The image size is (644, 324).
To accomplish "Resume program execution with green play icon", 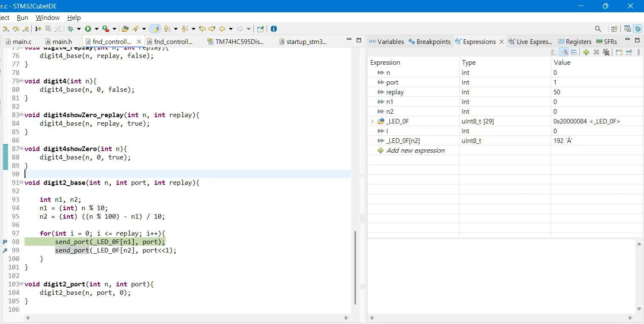I will click(88, 29).
